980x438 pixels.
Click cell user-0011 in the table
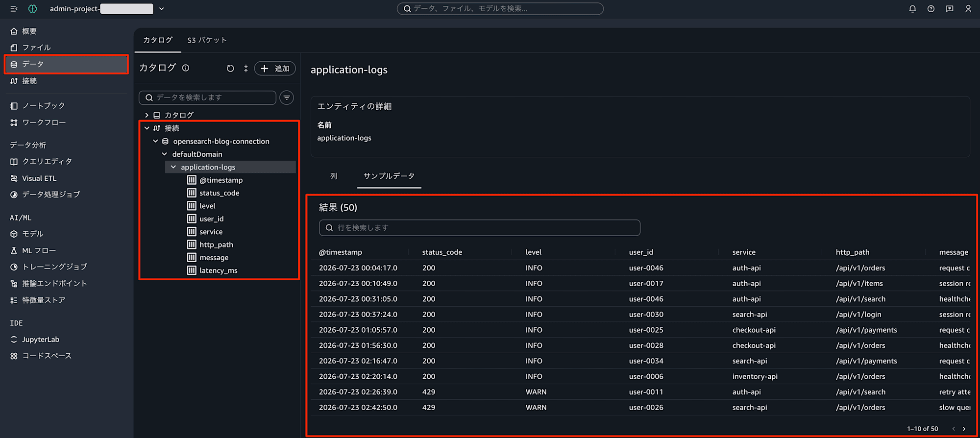tap(646, 392)
